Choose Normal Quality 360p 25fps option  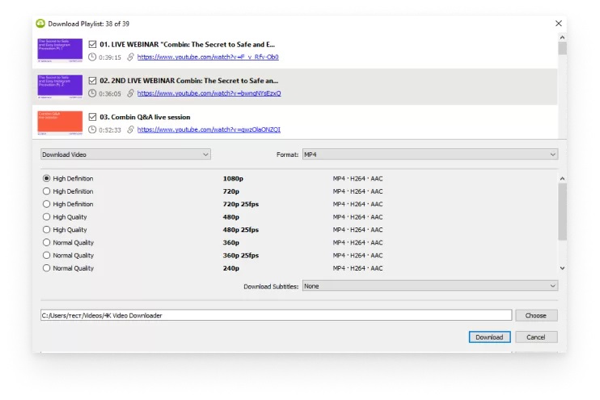tap(46, 255)
